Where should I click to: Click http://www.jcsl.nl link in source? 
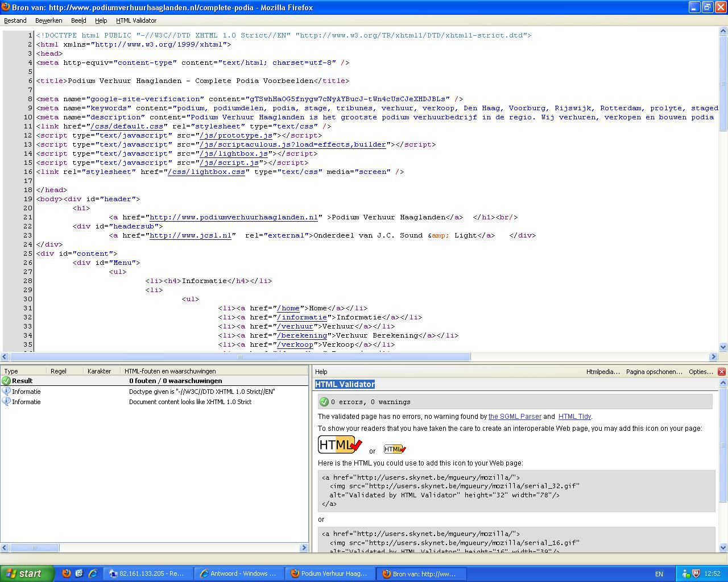click(x=191, y=235)
